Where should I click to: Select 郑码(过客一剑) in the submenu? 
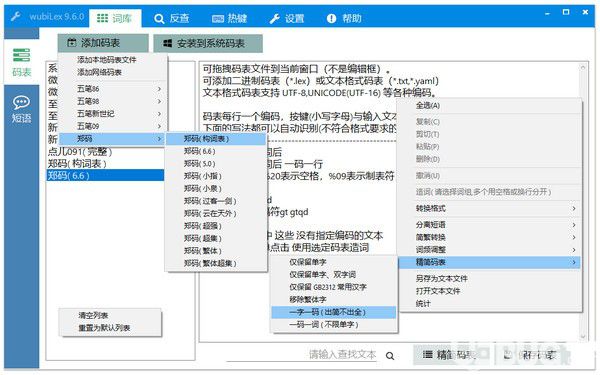[x=216, y=201]
